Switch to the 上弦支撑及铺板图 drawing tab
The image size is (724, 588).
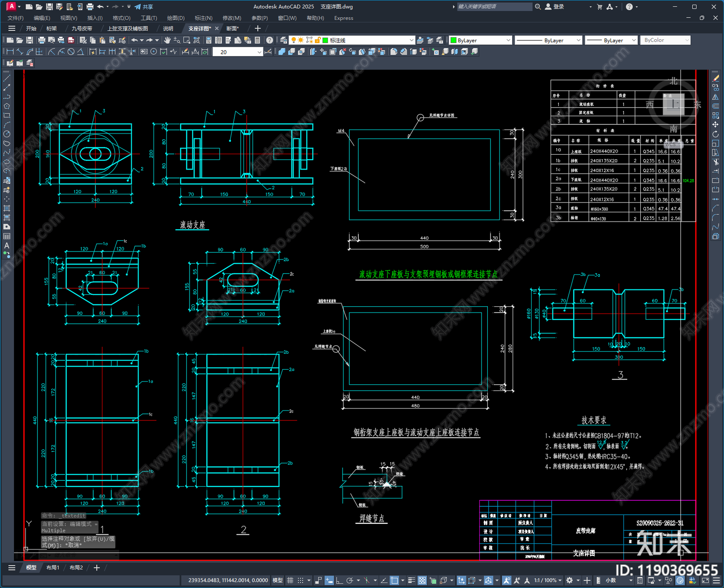(128, 28)
